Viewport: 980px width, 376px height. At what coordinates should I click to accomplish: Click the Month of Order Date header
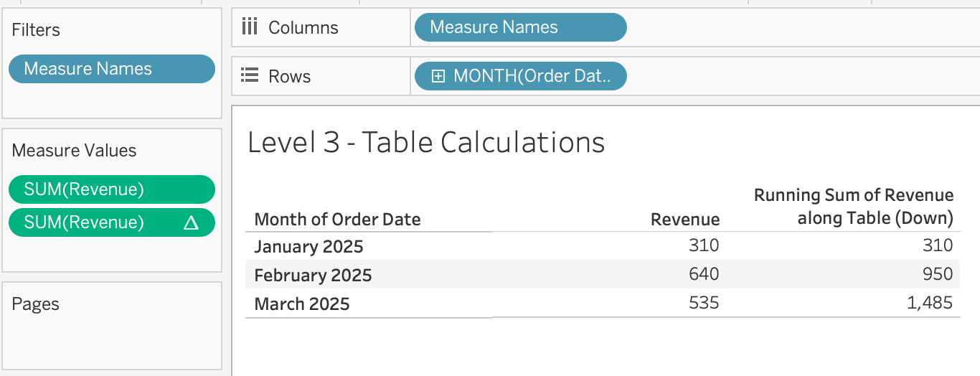pyautogui.click(x=338, y=220)
